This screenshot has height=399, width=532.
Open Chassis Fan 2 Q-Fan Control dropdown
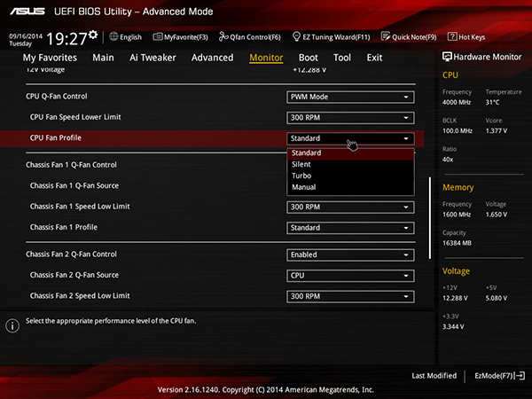[350, 254]
